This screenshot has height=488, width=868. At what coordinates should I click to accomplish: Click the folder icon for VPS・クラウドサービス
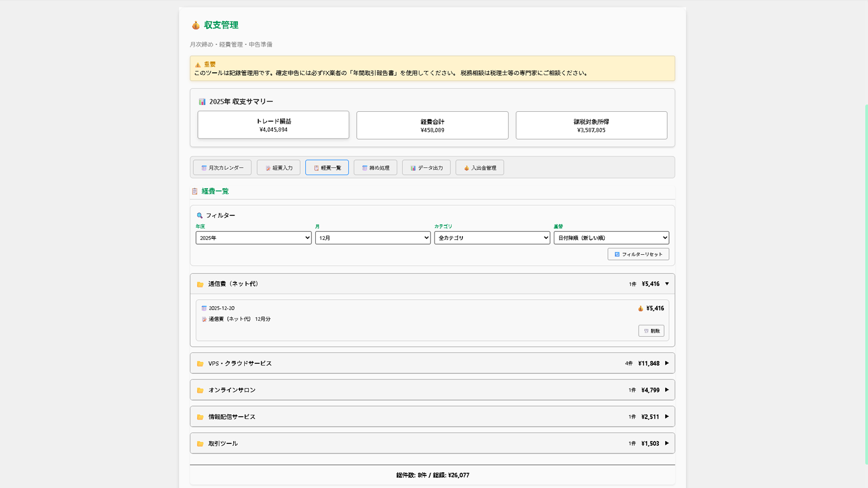coord(200,364)
